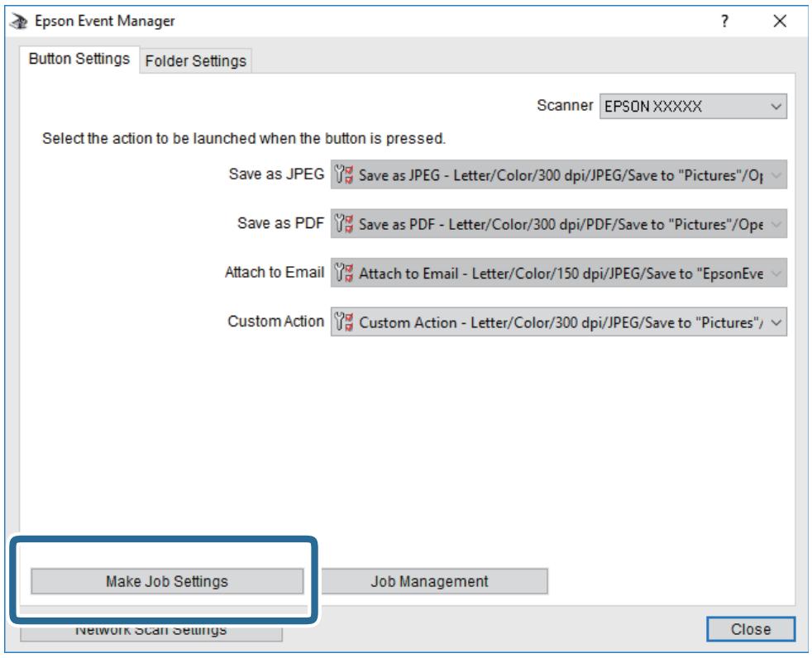Switch to the Button Settings tab

pos(79,59)
